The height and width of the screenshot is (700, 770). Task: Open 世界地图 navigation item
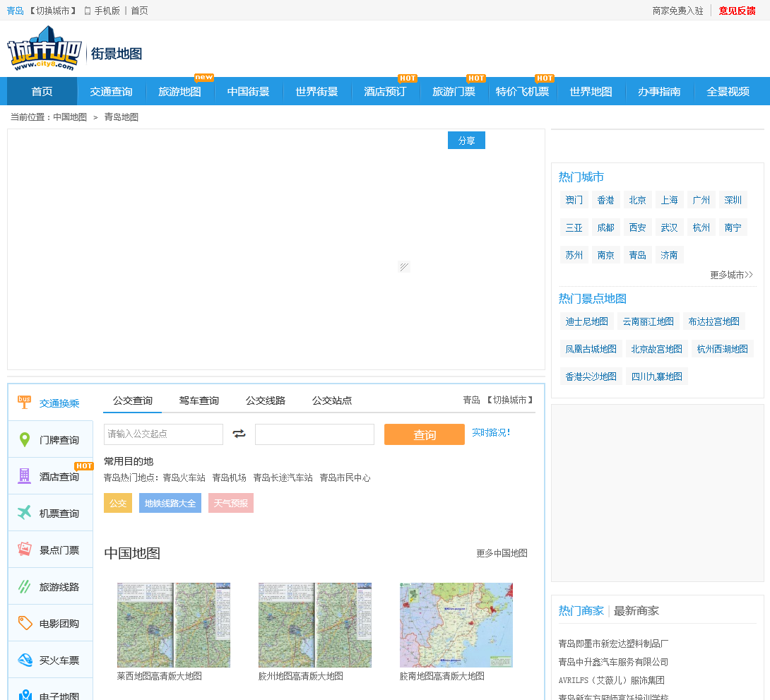click(x=591, y=91)
